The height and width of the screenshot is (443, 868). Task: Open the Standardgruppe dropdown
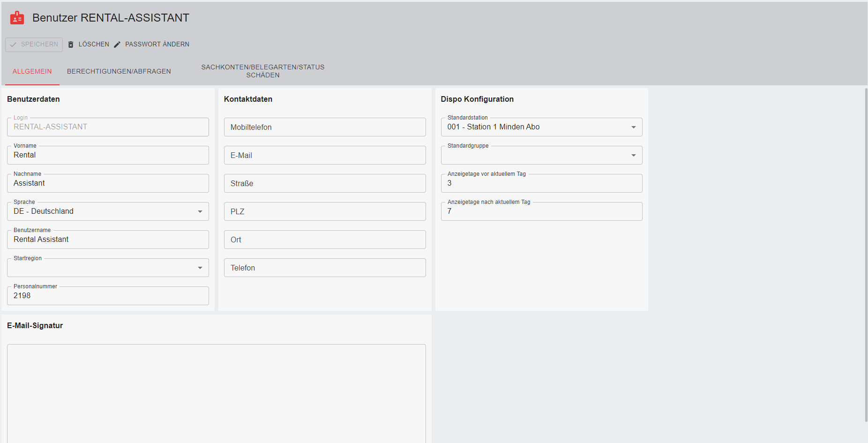click(x=633, y=155)
